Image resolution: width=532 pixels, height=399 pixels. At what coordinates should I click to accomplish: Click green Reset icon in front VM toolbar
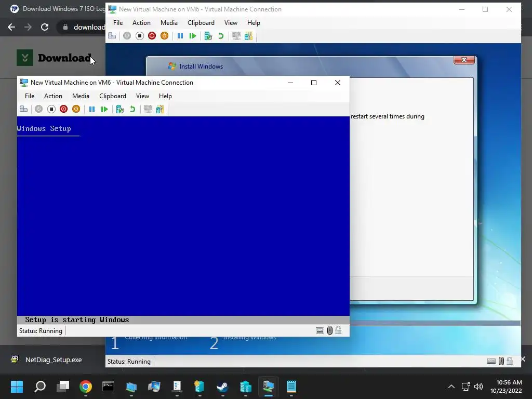click(104, 109)
